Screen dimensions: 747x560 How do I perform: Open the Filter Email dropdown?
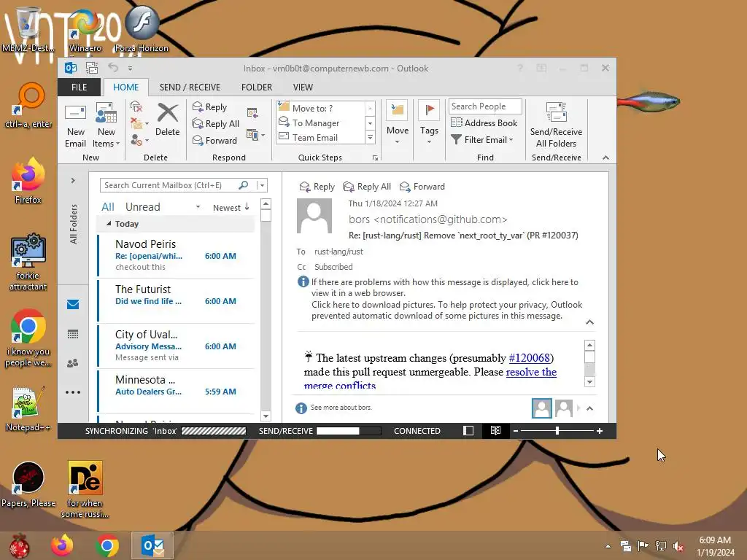(x=482, y=139)
